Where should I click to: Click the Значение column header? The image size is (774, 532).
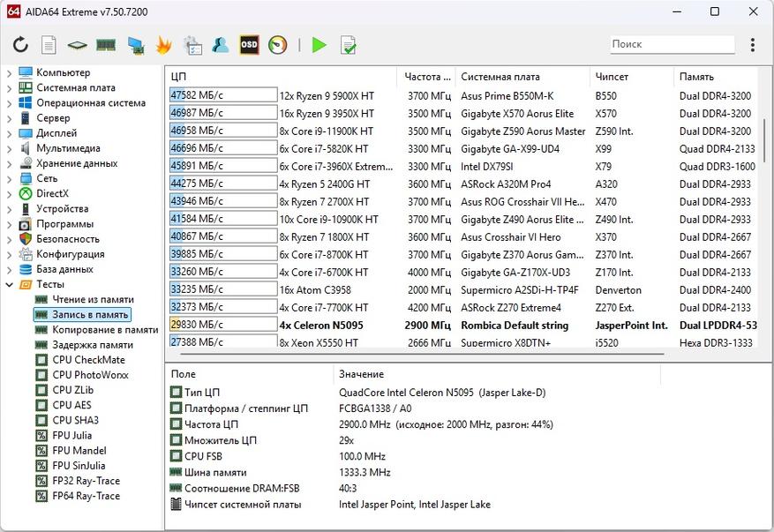click(x=497, y=374)
